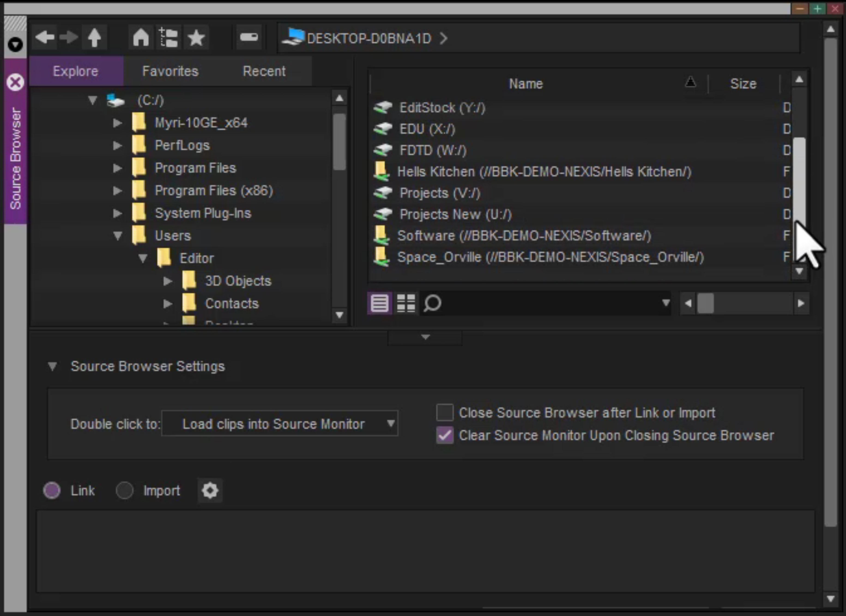Uncheck Clear Source Monitor Upon Closing Source Browser
Viewport: 846px width, 616px height.
pos(445,435)
